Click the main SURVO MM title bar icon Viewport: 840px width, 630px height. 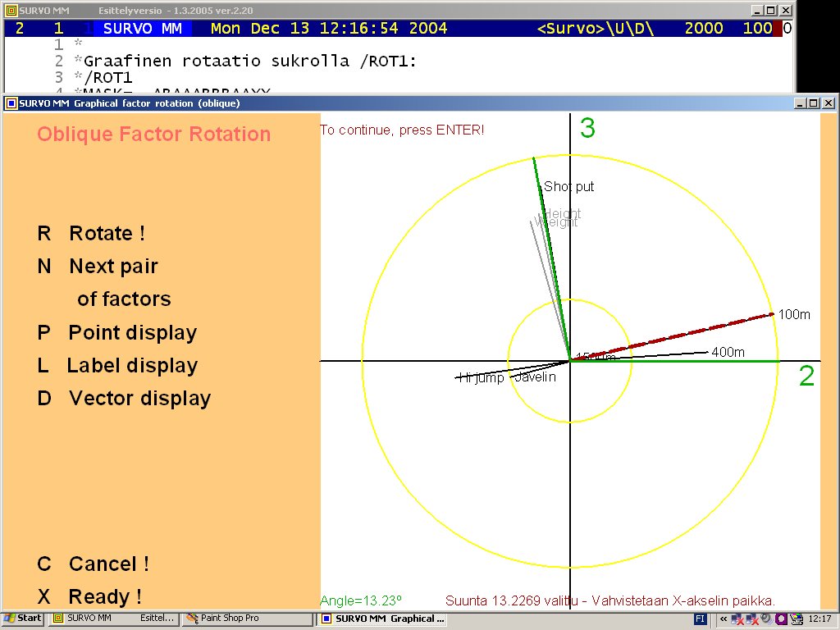(10, 10)
